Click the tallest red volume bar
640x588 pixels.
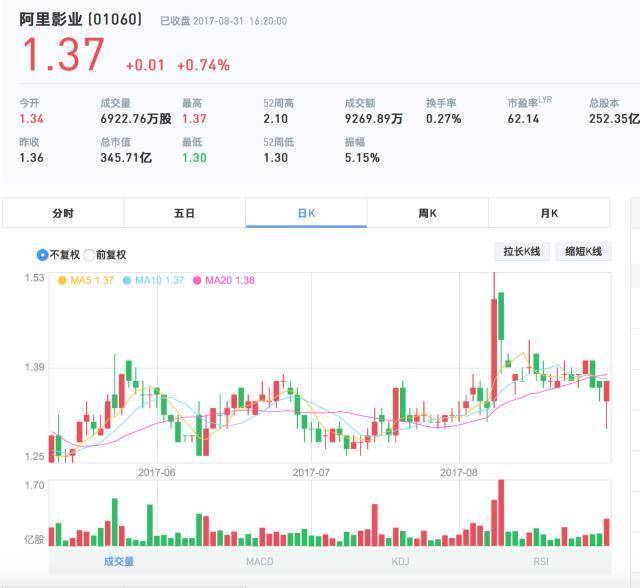point(501,513)
